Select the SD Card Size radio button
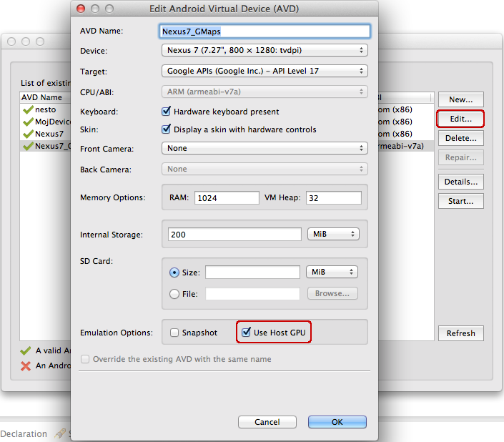504x442 pixels. 174,272
